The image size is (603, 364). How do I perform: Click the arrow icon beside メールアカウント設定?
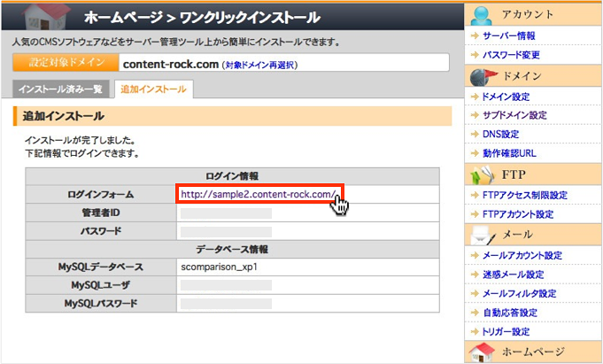[475, 255]
